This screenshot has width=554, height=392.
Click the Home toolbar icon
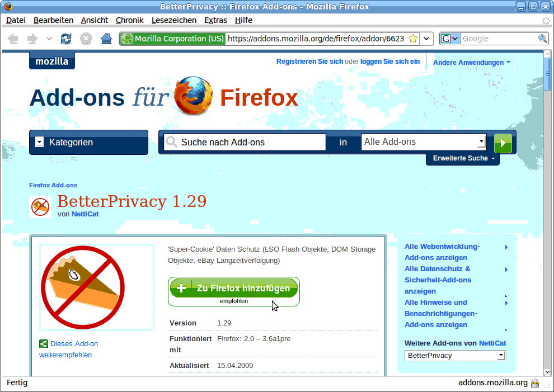[106, 38]
